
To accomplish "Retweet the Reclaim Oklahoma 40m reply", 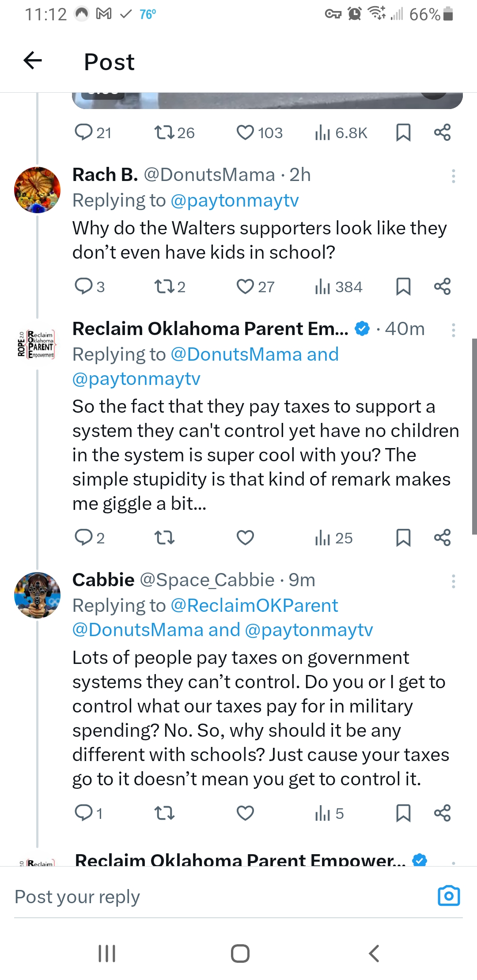I will [x=164, y=538].
